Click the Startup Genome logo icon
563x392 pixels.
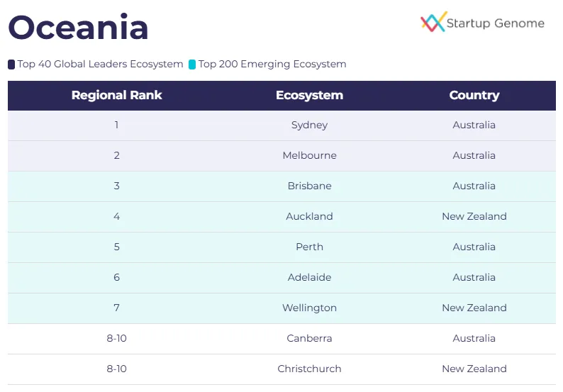pyautogui.click(x=433, y=22)
